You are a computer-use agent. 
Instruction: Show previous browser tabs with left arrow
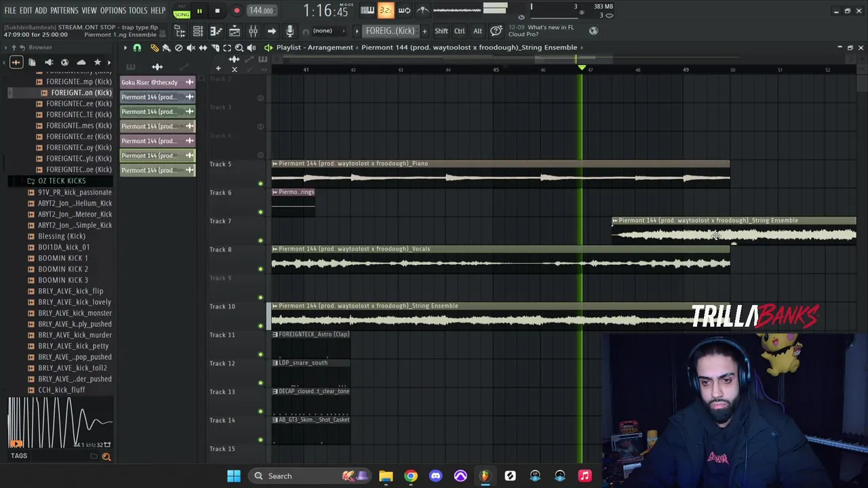[x=5, y=62]
